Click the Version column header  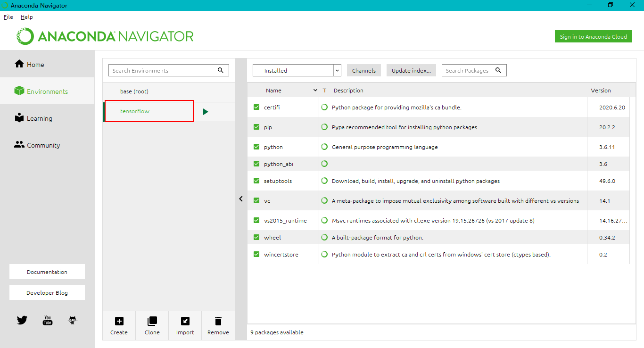click(601, 91)
